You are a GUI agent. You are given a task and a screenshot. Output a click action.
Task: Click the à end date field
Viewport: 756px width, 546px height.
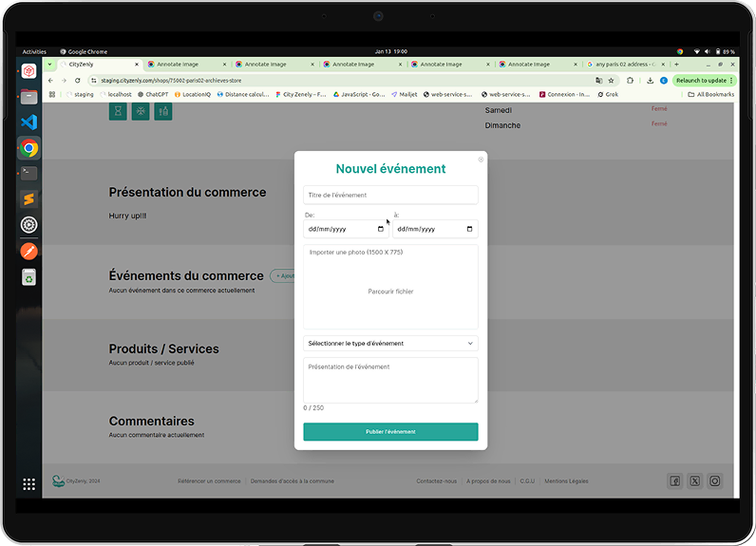pyautogui.click(x=435, y=229)
